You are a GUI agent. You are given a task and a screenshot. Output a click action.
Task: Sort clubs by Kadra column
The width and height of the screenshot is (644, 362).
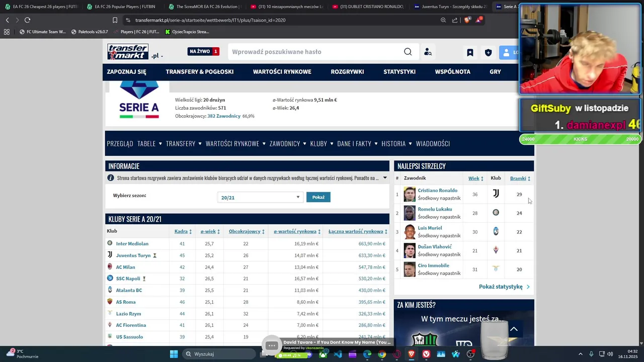pyautogui.click(x=183, y=231)
